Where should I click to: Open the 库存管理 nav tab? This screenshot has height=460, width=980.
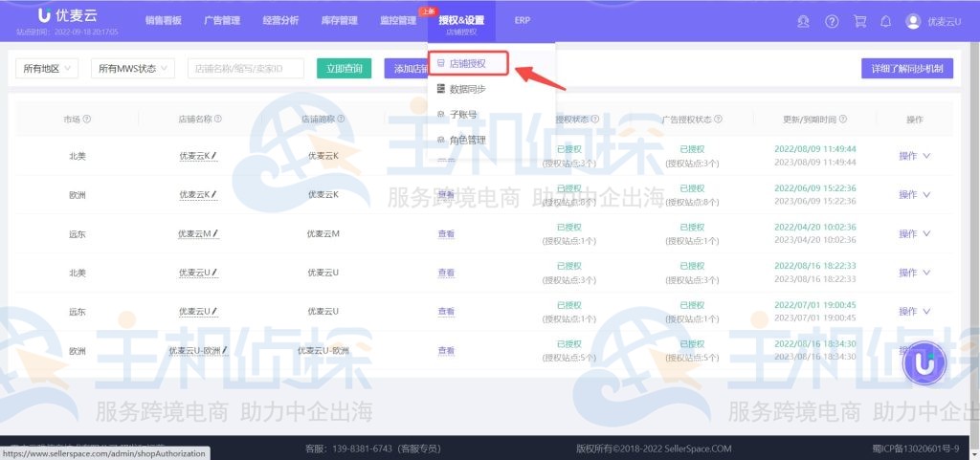(x=340, y=21)
